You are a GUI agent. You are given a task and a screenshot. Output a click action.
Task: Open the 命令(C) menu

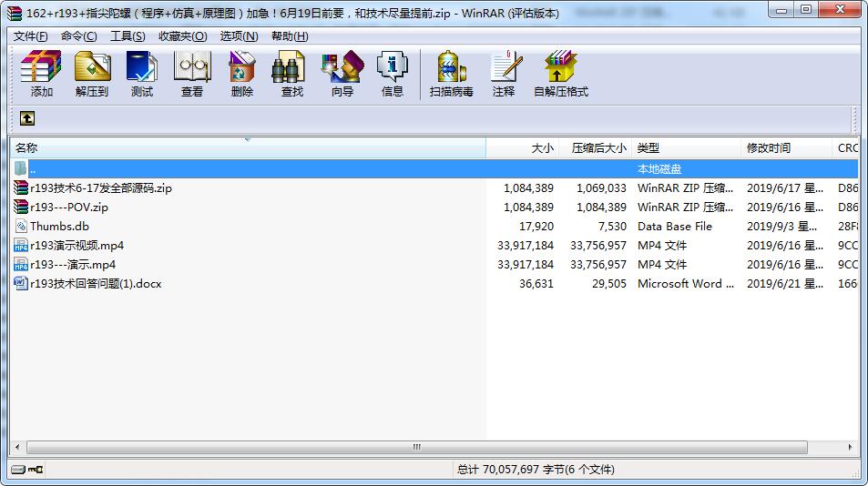coord(79,36)
